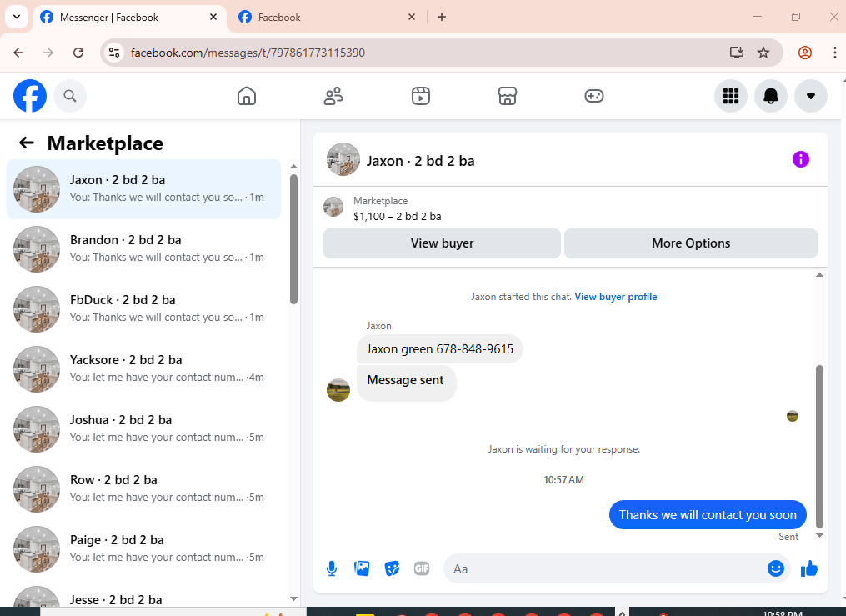
Task: Open the Facebook search icon
Action: pyautogui.click(x=70, y=96)
